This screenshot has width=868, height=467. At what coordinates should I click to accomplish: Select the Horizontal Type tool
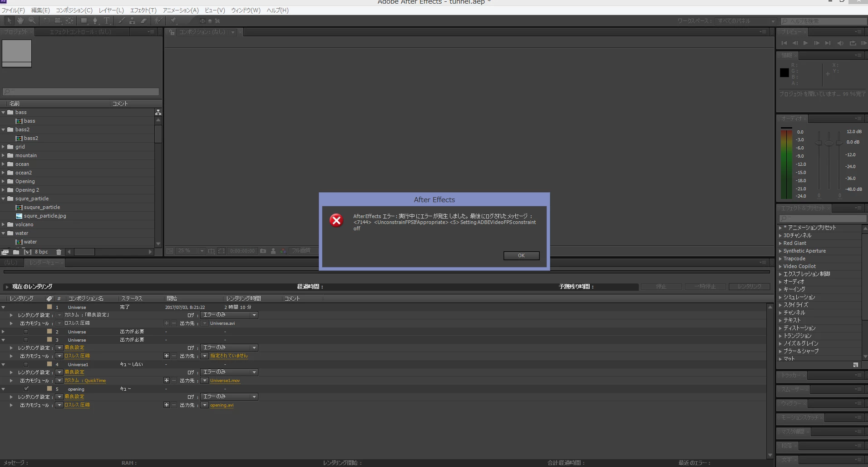[107, 20]
